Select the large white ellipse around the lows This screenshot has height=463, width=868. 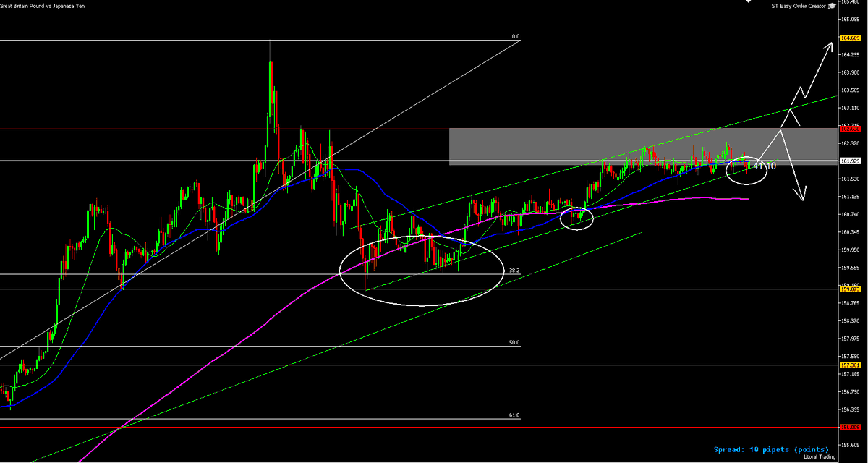pyautogui.click(x=422, y=270)
